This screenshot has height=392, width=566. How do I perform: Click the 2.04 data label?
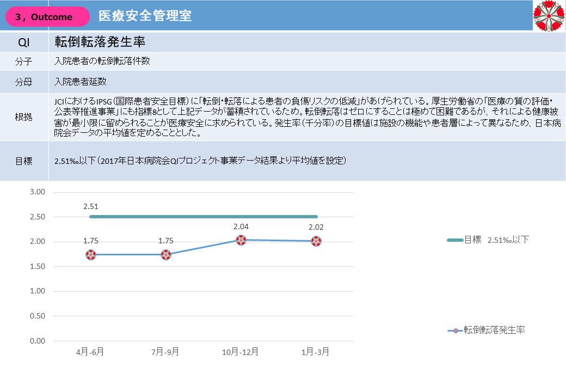point(241,226)
